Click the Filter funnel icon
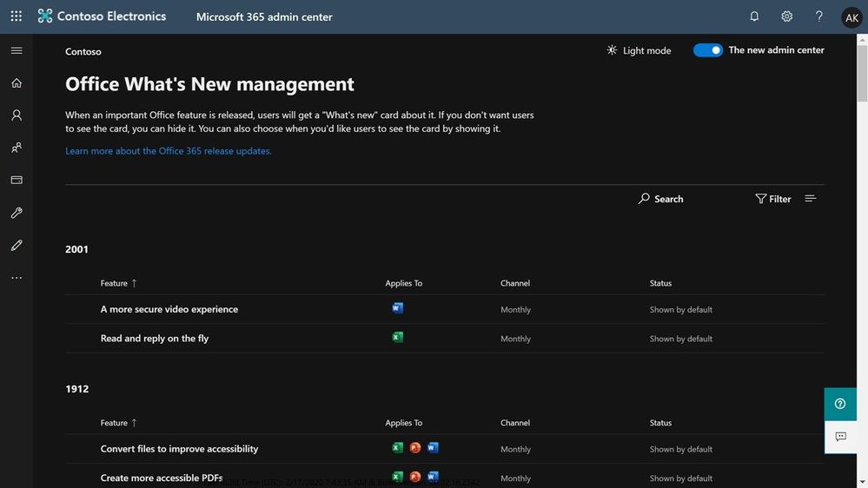 [760, 199]
